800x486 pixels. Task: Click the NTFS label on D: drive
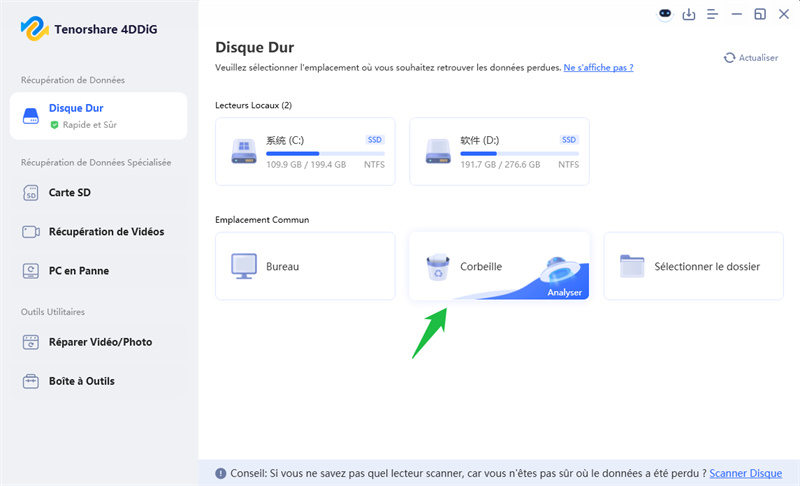pos(568,165)
